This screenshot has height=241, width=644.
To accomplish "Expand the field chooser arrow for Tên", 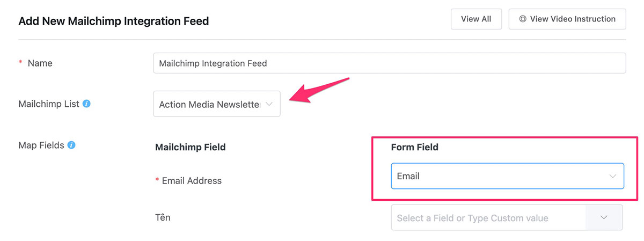I will [604, 218].
